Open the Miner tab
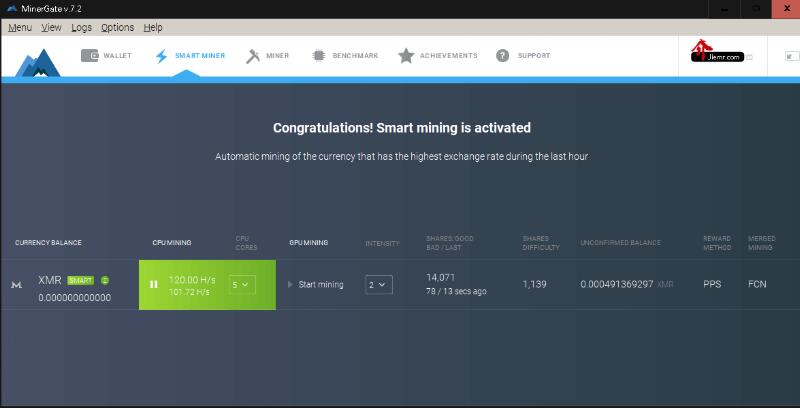The image size is (800, 408). pyautogui.click(x=267, y=56)
